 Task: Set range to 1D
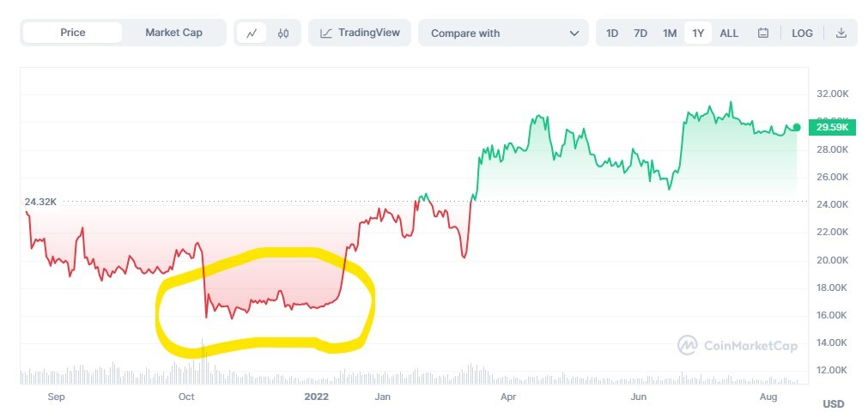coord(611,33)
